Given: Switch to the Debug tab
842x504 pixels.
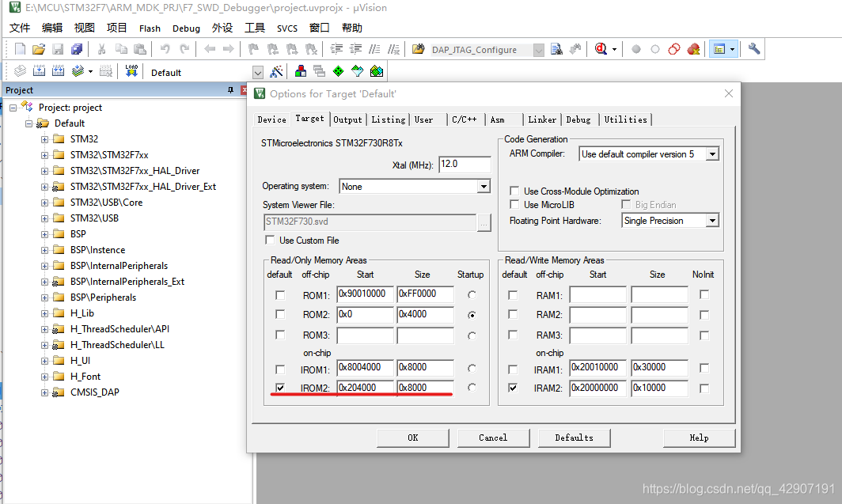Looking at the screenshot, I should tap(578, 119).
